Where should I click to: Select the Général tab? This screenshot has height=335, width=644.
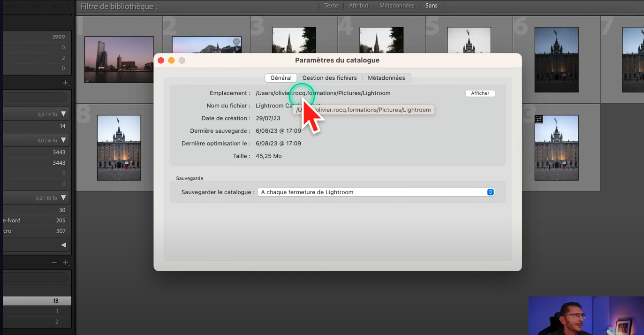281,78
